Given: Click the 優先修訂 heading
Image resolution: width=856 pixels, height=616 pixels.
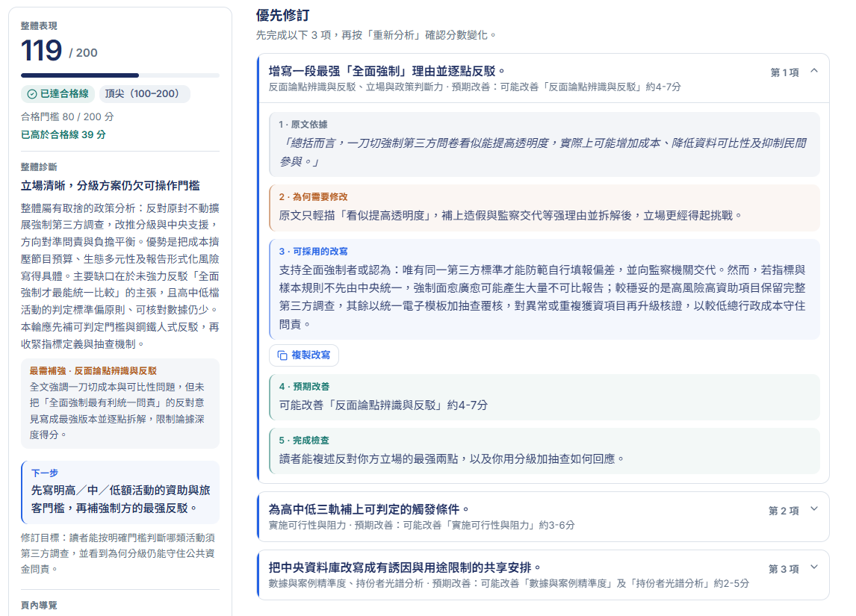Looking at the screenshot, I should (x=282, y=15).
